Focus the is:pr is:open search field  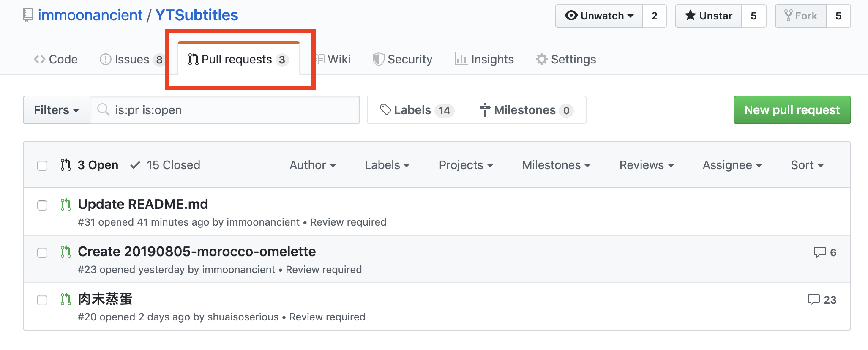point(225,110)
